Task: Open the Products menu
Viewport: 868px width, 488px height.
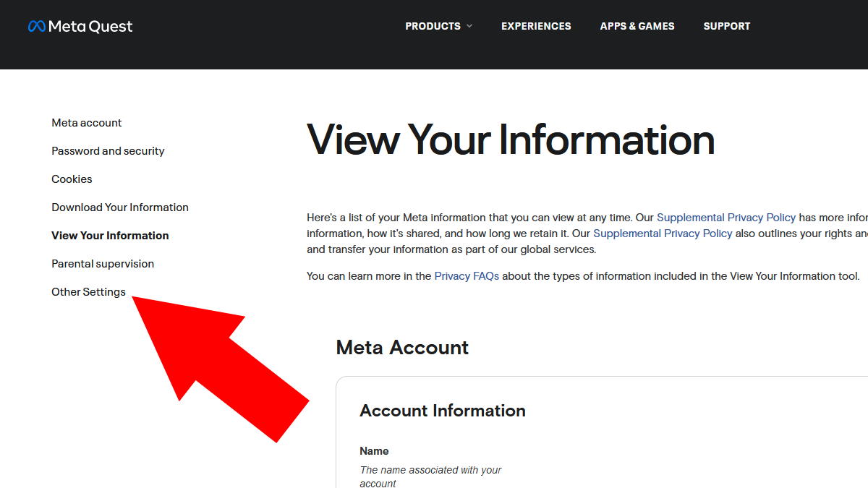Action: [x=433, y=26]
